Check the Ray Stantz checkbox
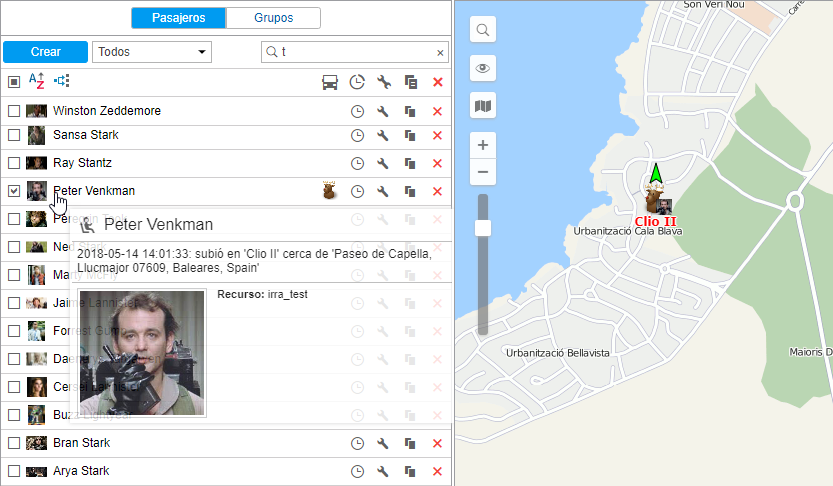This screenshot has height=486, width=833. coord(14,163)
